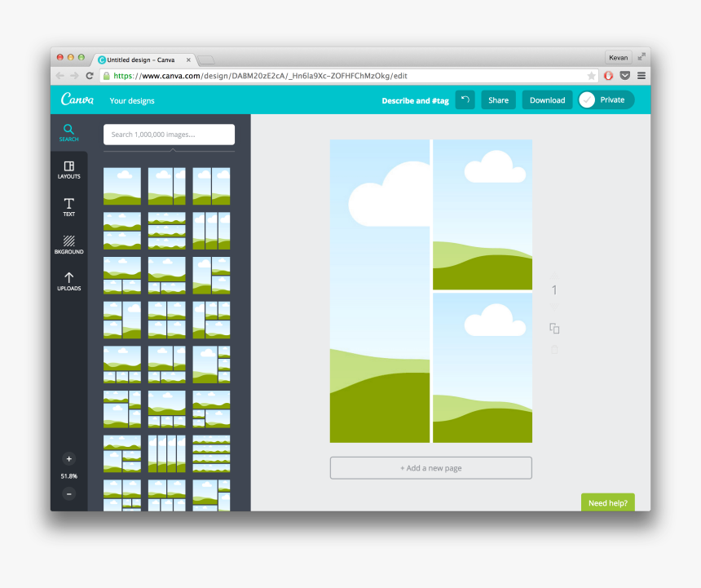Open the Chrome menu with the hamburger icon
Image resolution: width=701 pixels, height=588 pixels.
(642, 75)
